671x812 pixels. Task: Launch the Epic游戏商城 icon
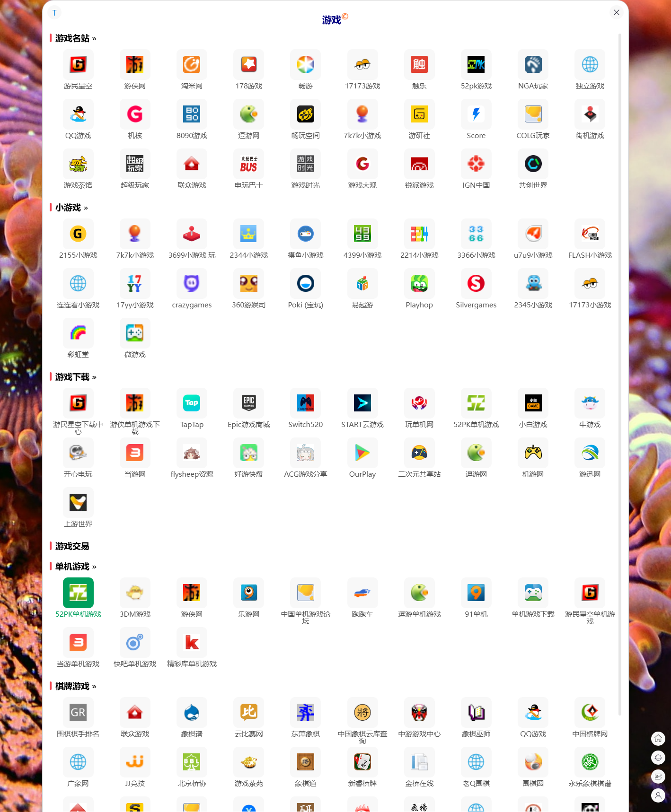[248, 403]
